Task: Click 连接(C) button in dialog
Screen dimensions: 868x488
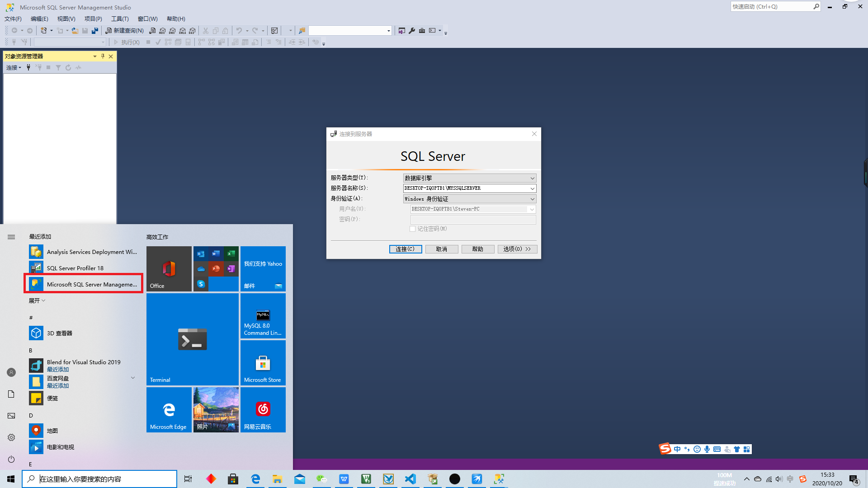Action: coord(406,249)
